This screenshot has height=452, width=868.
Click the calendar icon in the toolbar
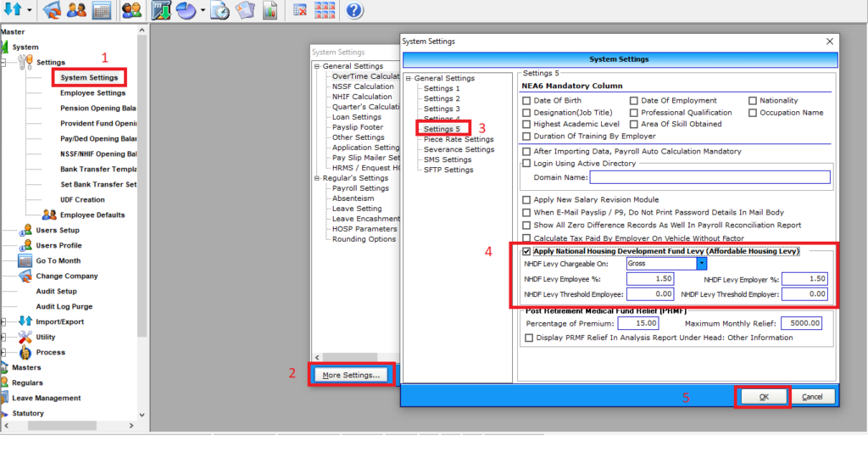102,10
